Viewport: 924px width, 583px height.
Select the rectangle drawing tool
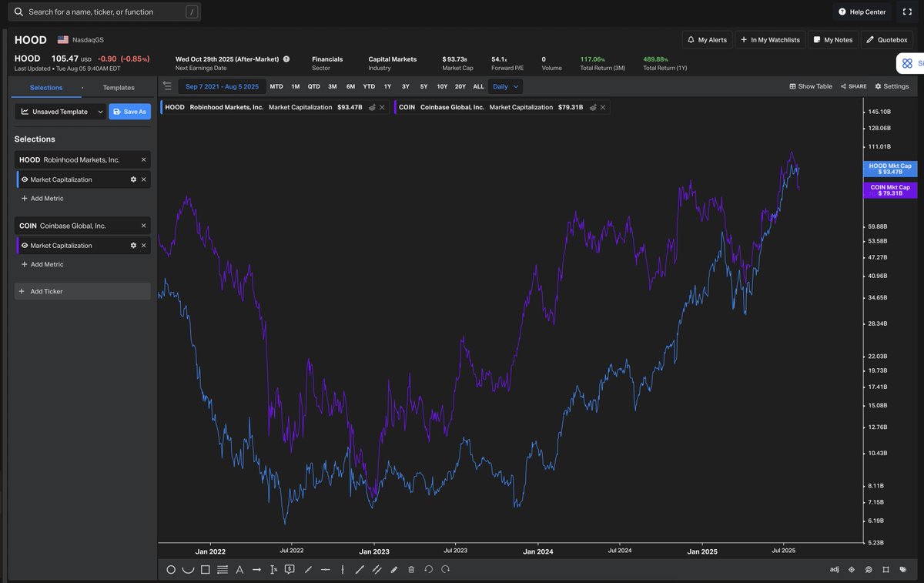[x=206, y=570]
